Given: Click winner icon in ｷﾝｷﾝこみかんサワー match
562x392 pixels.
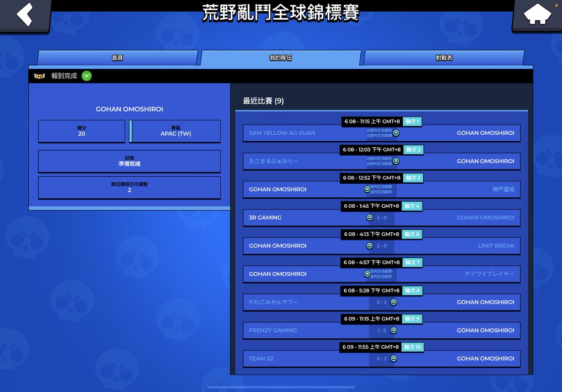Looking at the screenshot, I should coord(393,302).
